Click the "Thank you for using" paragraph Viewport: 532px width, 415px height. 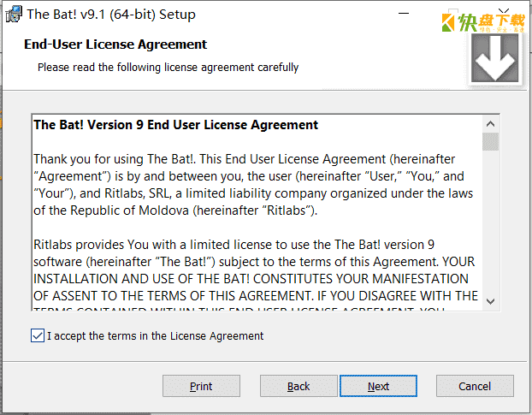(x=253, y=185)
